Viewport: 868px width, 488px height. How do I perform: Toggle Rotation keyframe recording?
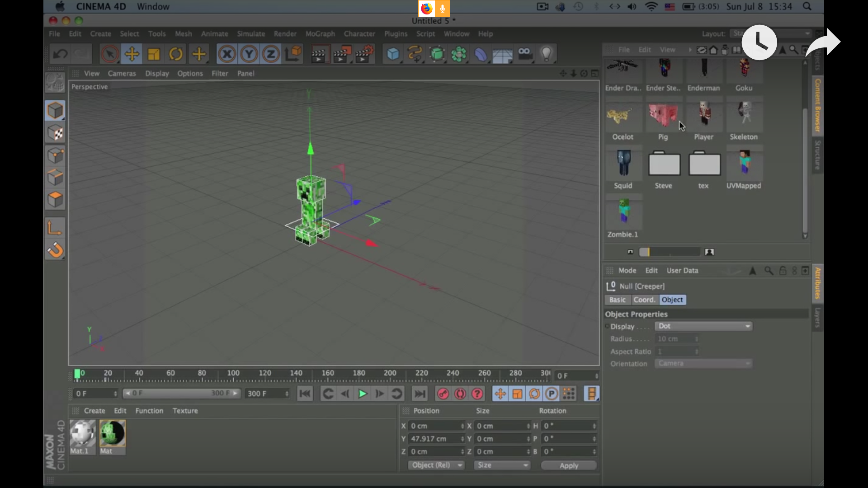coord(534,394)
